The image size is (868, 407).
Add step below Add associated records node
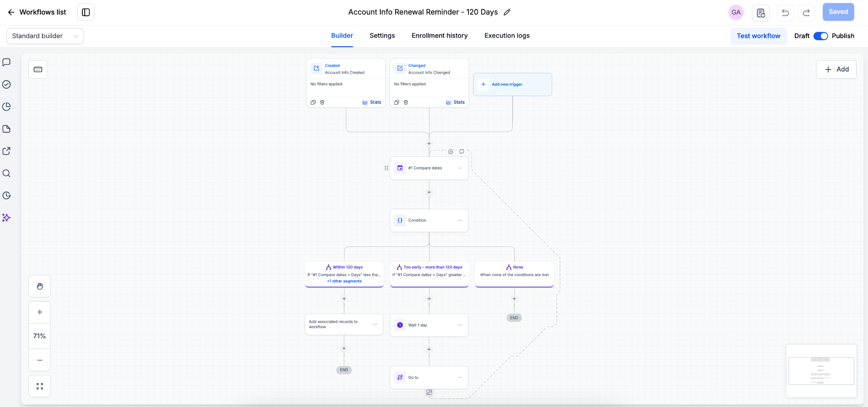coord(344,349)
